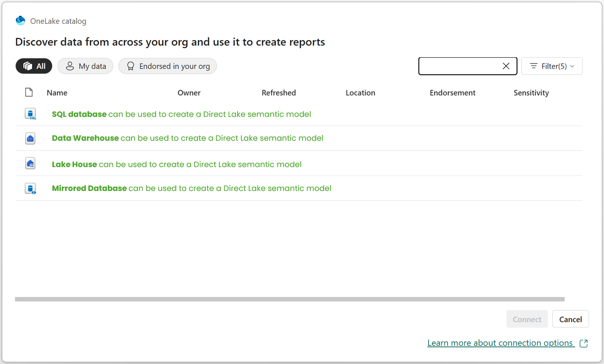
Task: Switch to Endorsed in your org tab
Action: (168, 66)
